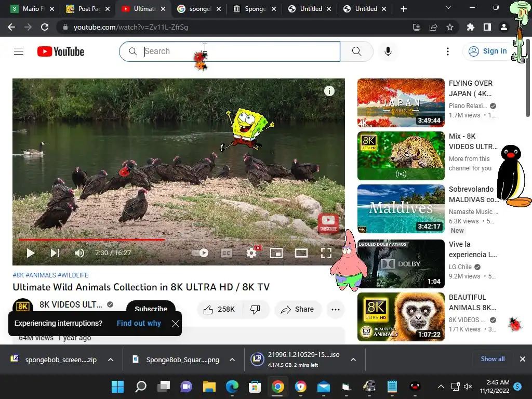Reload the YouTube page
The height and width of the screenshot is (399, 532).
pyautogui.click(x=45, y=27)
